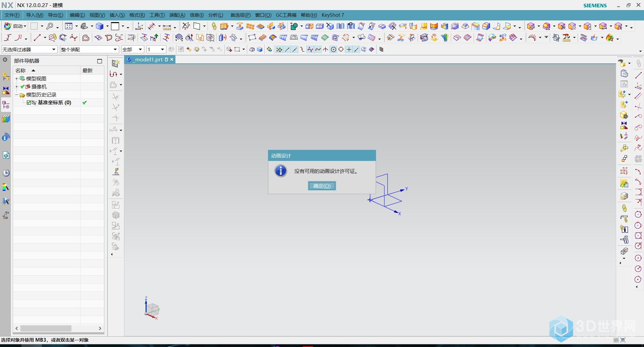Sort by the 名称 column header
644x347 pixels.
pos(47,70)
